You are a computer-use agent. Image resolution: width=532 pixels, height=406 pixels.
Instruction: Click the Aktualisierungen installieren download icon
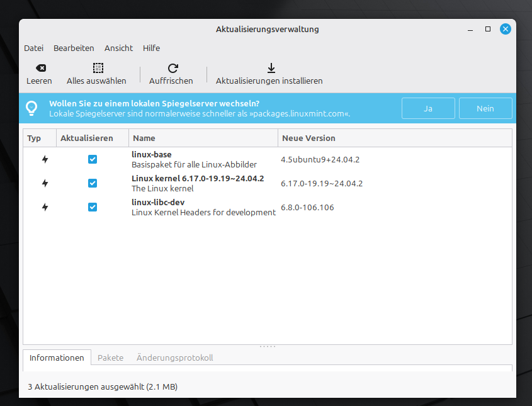pyautogui.click(x=271, y=68)
